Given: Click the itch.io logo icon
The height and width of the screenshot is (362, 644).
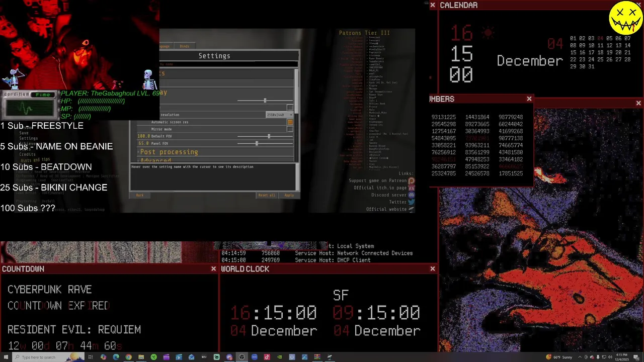Looking at the screenshot, I should 412,188.
